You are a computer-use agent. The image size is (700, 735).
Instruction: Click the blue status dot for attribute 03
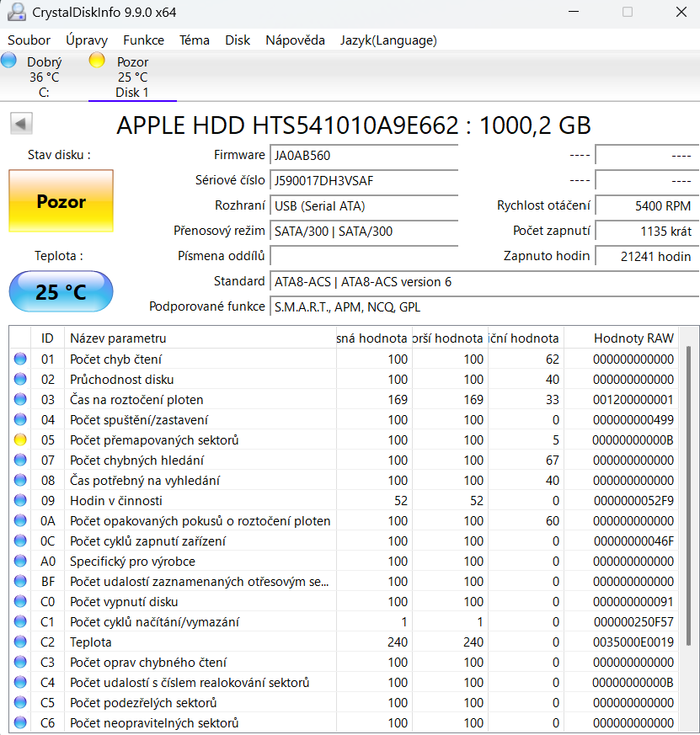click(20, 399)
